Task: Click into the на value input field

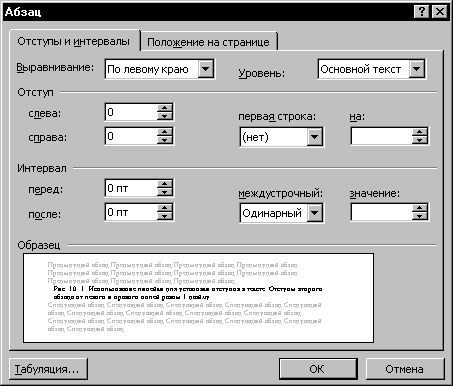Action: pos(382,136)
